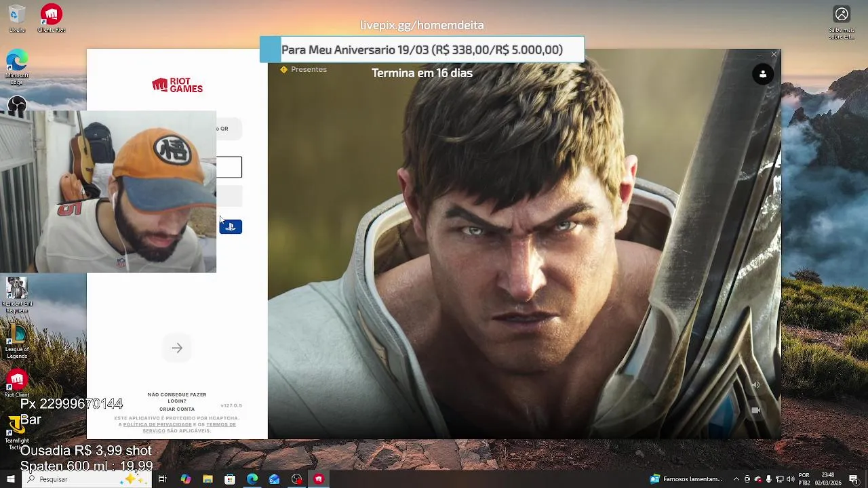Open Resident Evil Requiem desktop shortcut

(17, 296)
